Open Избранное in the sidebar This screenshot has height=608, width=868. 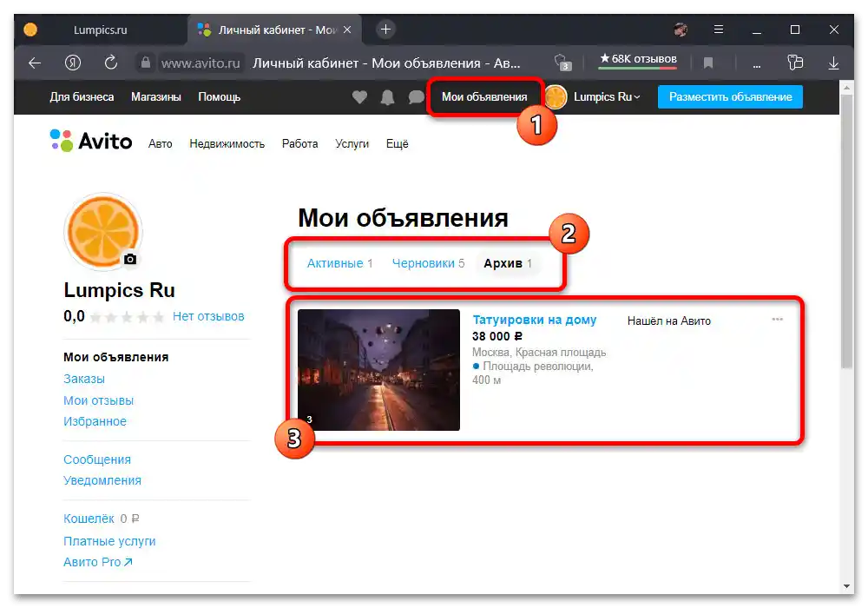click(95, 421)
